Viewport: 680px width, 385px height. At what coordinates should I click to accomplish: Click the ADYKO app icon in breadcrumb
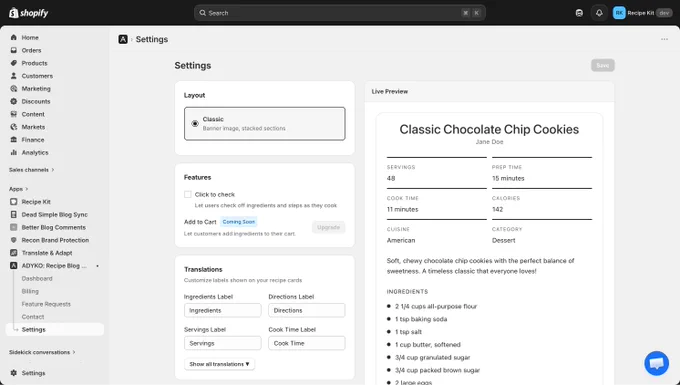coord(123,39)
